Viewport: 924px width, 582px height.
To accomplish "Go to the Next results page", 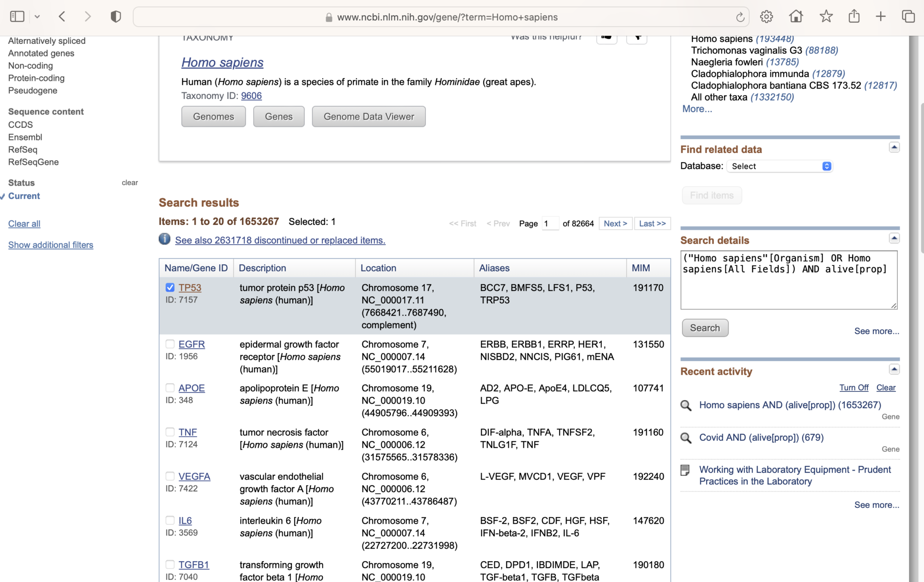I will pyautogui.click(x=615, y=223).
